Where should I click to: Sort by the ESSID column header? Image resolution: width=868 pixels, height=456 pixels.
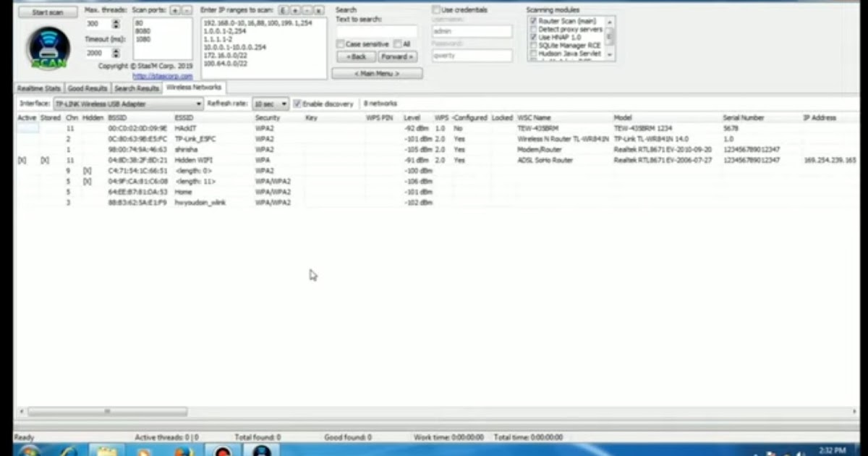(x=213, y=117)
